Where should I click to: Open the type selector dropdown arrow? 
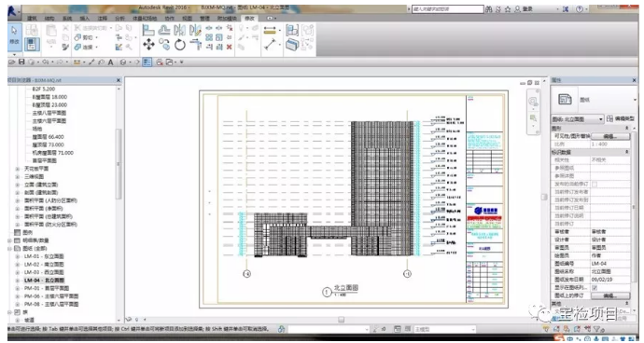coord(635,100)
